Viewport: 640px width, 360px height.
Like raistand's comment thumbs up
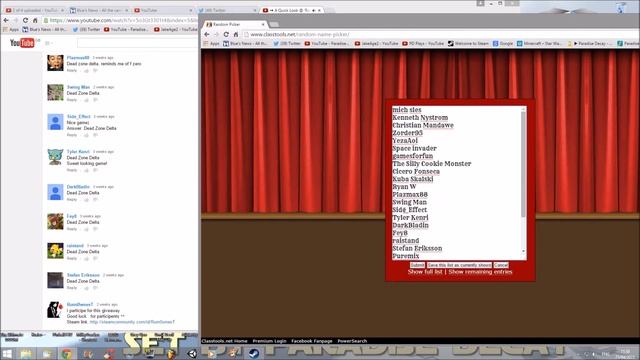tap(87, 258)
